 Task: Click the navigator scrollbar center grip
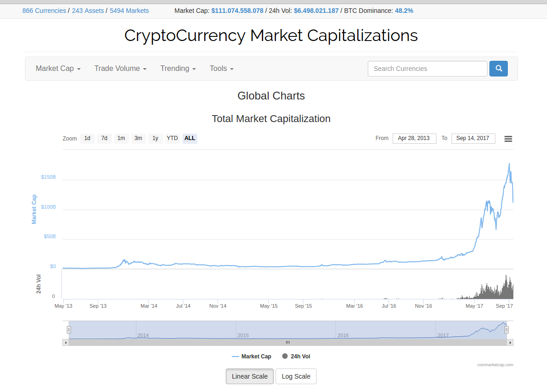point(288,342)
